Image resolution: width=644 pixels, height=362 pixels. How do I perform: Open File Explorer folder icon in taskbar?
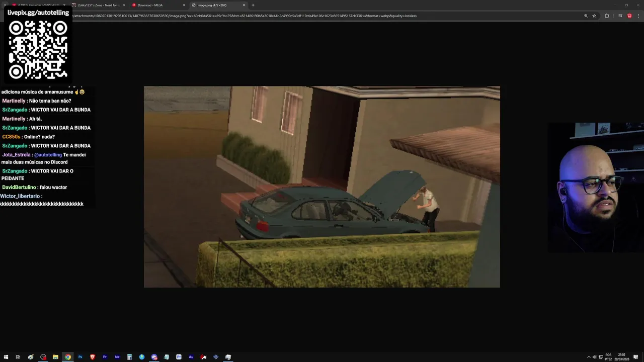pos(55,357)
